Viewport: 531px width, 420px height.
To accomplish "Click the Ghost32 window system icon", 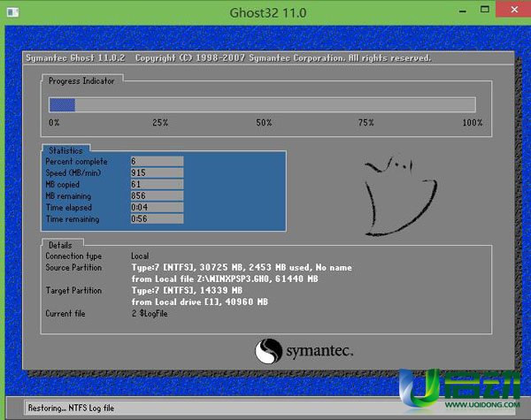I will point(13,12).
